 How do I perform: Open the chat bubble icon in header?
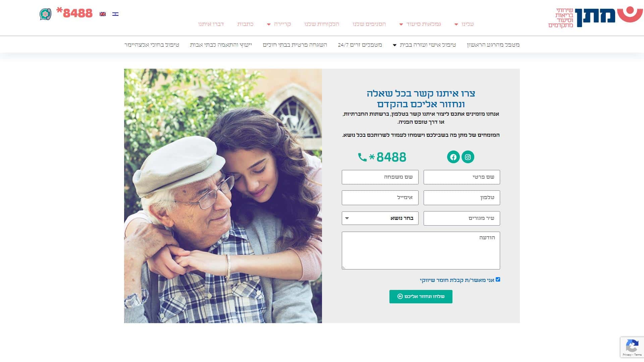click(x=45, y=14)
